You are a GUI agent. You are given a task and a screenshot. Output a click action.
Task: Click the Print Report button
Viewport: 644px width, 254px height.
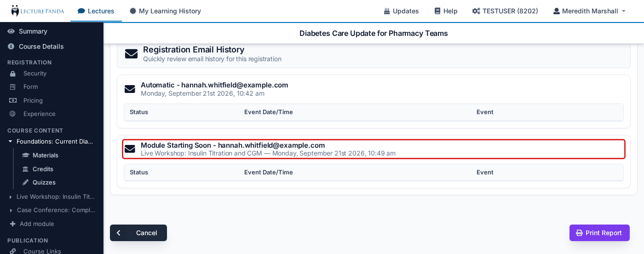tap(599, 233)
